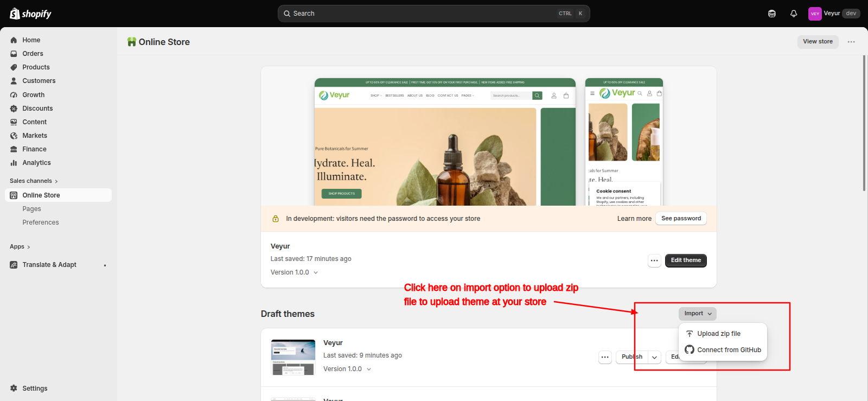This screenshot has height=401, width=868.
Task: Open Online Store in sidebar
Action: coord(58,195)
